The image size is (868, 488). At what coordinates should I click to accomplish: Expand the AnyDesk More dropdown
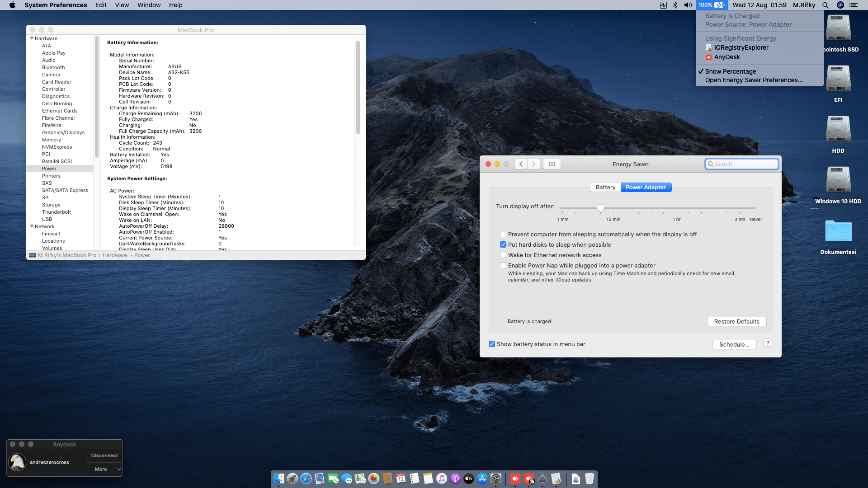click(x=104, y=469)
